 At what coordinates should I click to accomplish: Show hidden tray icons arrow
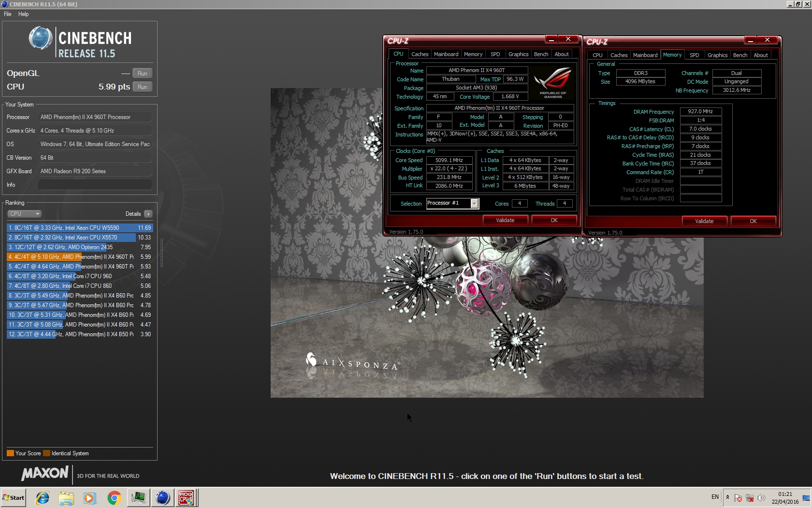(x=727, y=497)
